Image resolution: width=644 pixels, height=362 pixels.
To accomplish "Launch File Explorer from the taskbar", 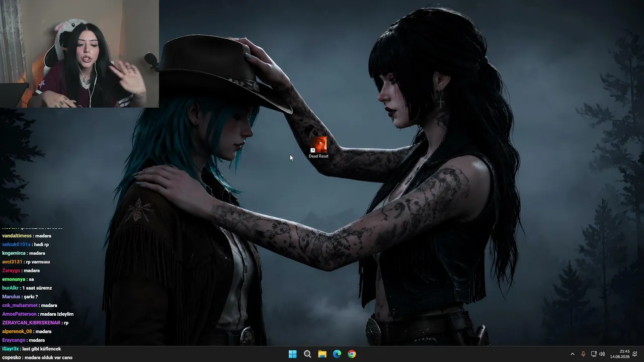I will point(322,354).
